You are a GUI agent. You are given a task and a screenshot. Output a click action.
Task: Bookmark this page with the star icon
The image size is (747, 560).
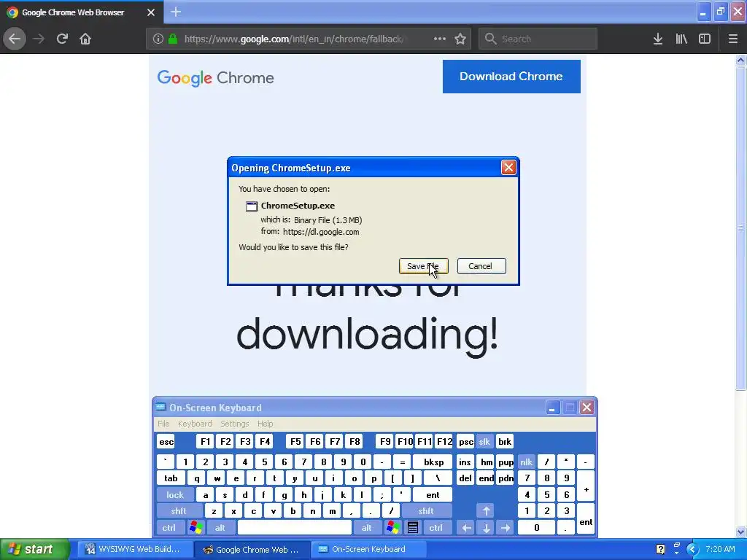(x=460, y=39)
